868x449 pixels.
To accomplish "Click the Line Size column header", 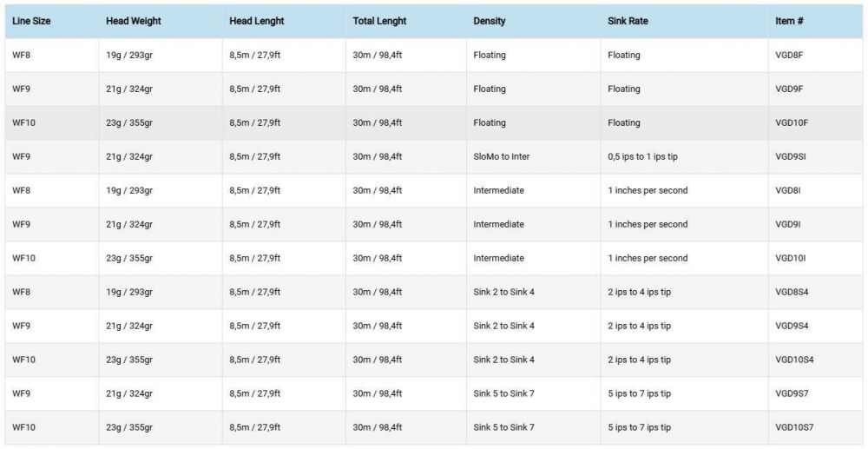I will point(31,21).
